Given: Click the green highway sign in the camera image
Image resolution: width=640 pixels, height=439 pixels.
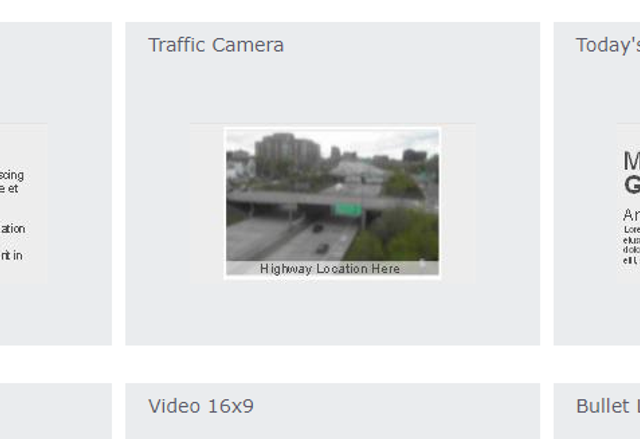Looking at the screenshot, I should point(347,209).
